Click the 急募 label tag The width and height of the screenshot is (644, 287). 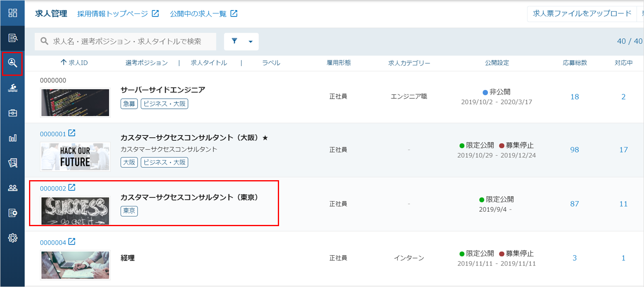click(x=129, y=104)
